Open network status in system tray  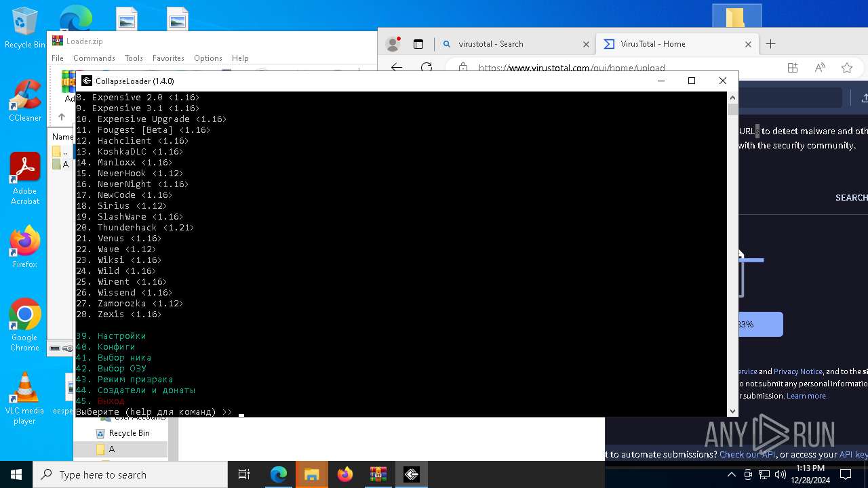tap(764, 474)
